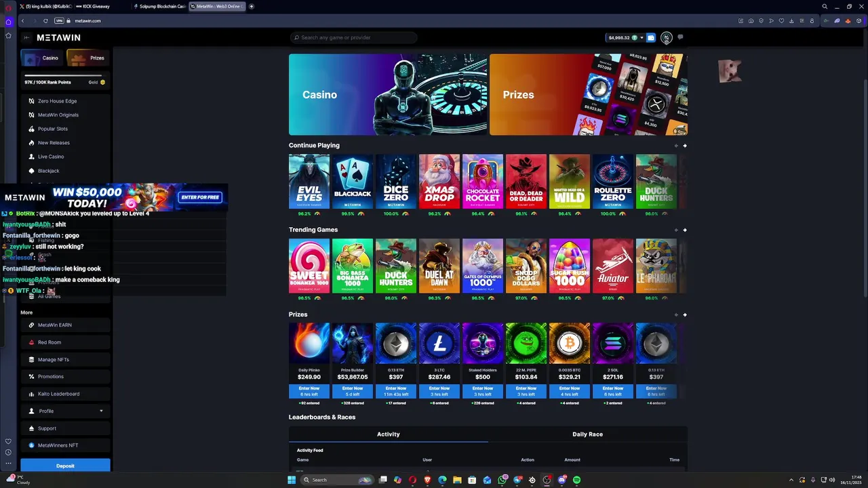The height and width of the screenshot is (488, 868).
Task: Open Manage NFTs in sidebar
Action: (x=65, y=360)
